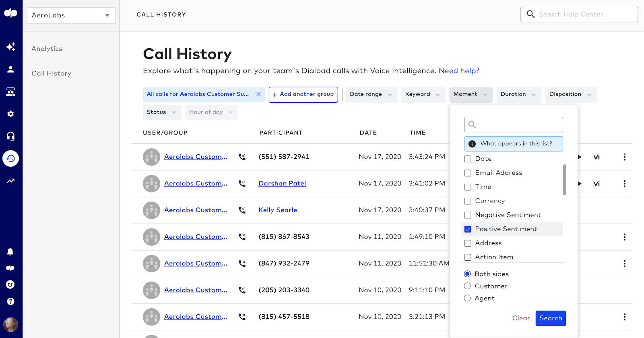Viewport: 644px width, 338px height.
Task: Click Clear in the Moment panel
Action: 521,318
